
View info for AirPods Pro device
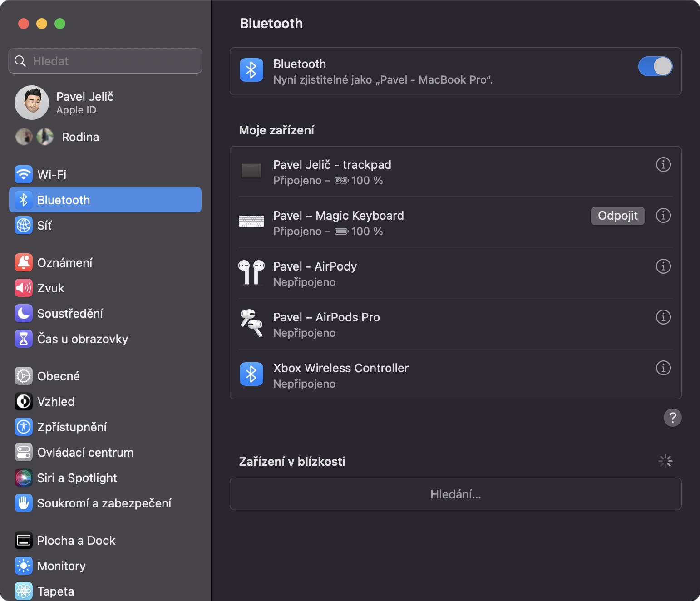click(x=663, y=317)
